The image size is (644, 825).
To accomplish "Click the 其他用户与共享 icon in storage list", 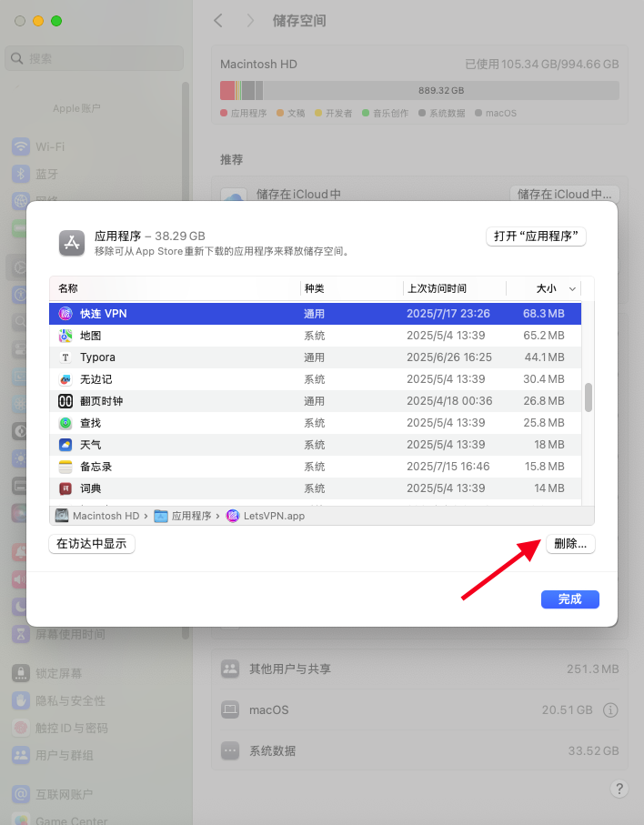I will tap(230, 669).
